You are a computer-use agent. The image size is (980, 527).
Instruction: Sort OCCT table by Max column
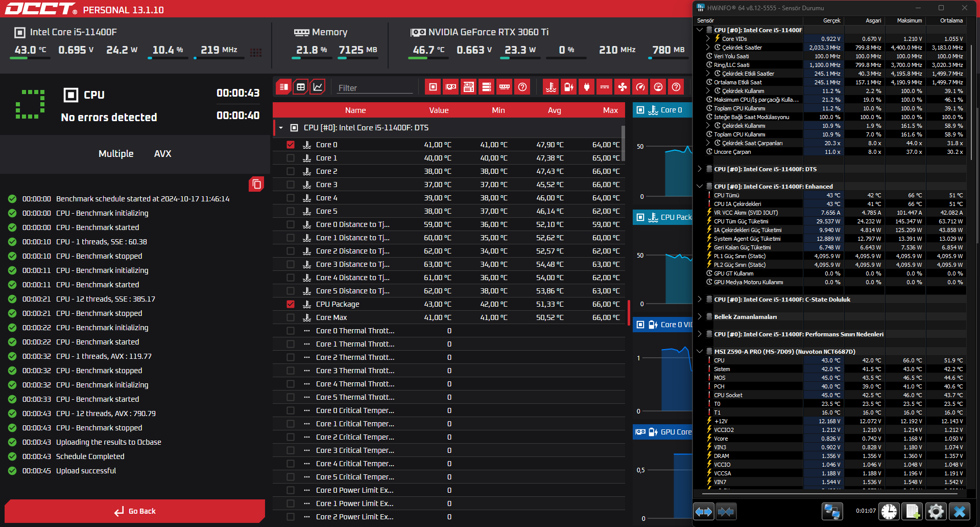pos(610,110)
